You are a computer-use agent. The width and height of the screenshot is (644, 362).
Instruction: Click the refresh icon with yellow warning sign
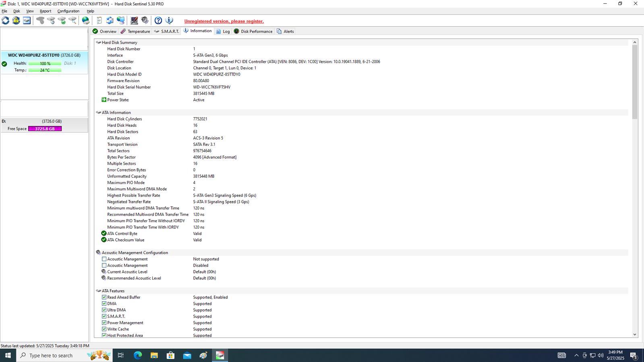coord(16,21)
